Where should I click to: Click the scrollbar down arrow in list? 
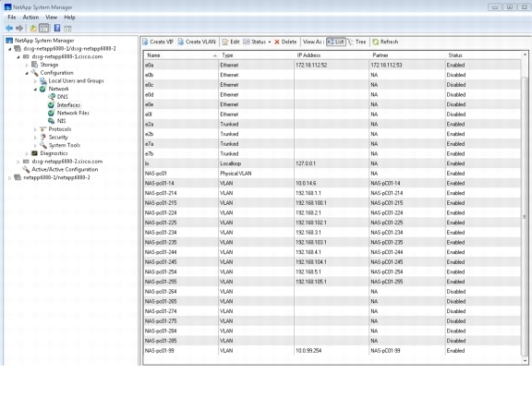click(525, 361)
